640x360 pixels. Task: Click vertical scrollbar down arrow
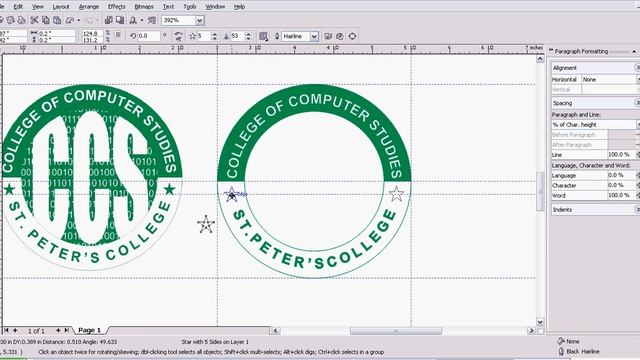540,322
